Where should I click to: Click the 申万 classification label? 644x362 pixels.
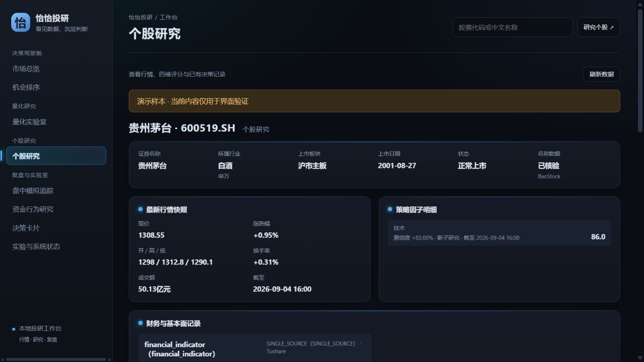223,176
